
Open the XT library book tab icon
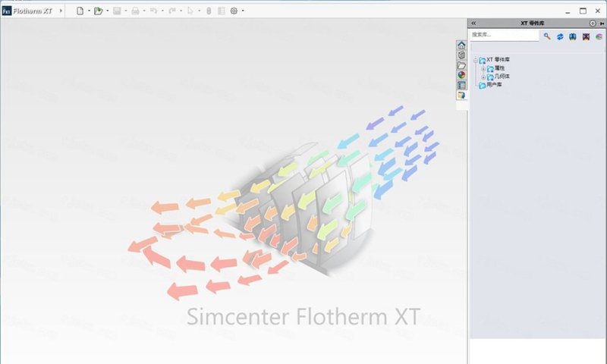click(x=461, y=95)
